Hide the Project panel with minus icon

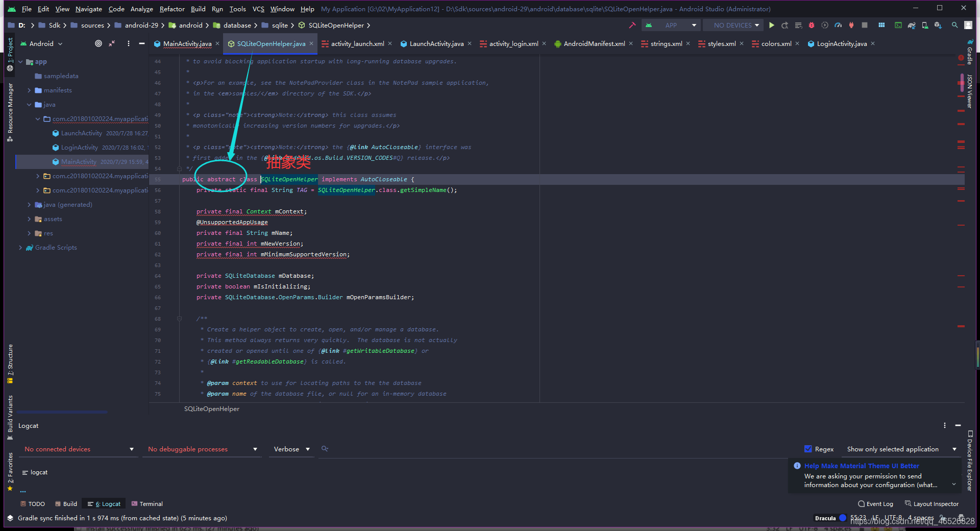[142, 43]
